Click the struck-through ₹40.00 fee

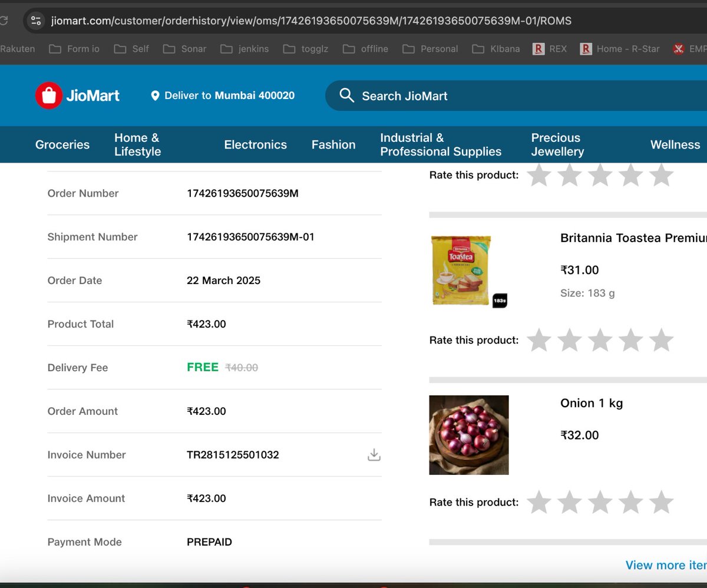click(x=242, y=368)
